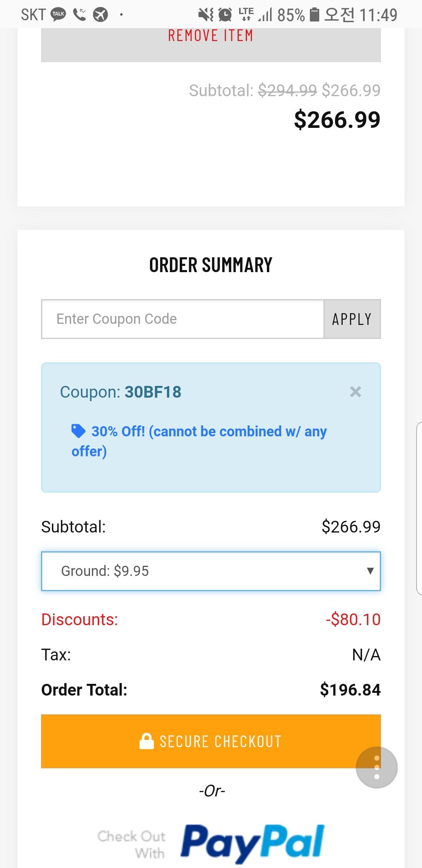The image size is (422, 868).
Task: Tap the KakaoTalk notification icon
Action: pyautogui.click(x=59, y=14)
